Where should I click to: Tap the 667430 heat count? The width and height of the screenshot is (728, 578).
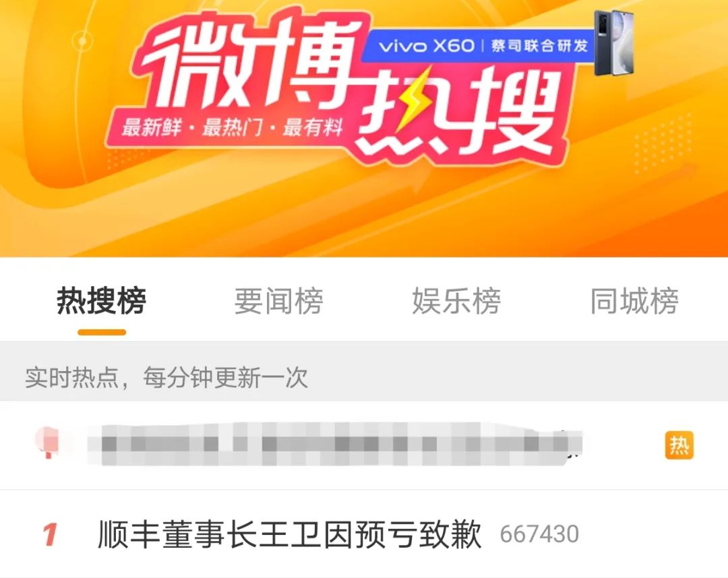[539, 534]
